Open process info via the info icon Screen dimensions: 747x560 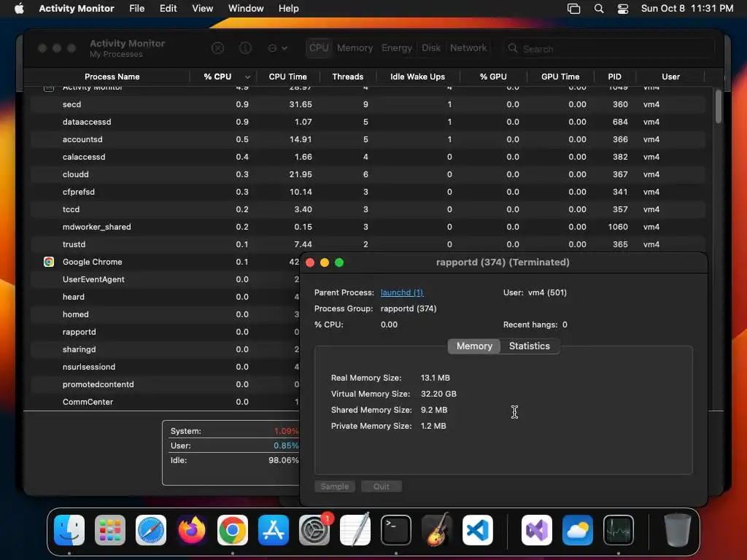[x=245, y=48]
